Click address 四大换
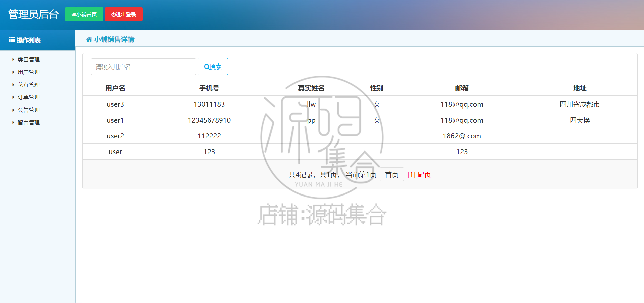644x303 pixels. point(580,120)
